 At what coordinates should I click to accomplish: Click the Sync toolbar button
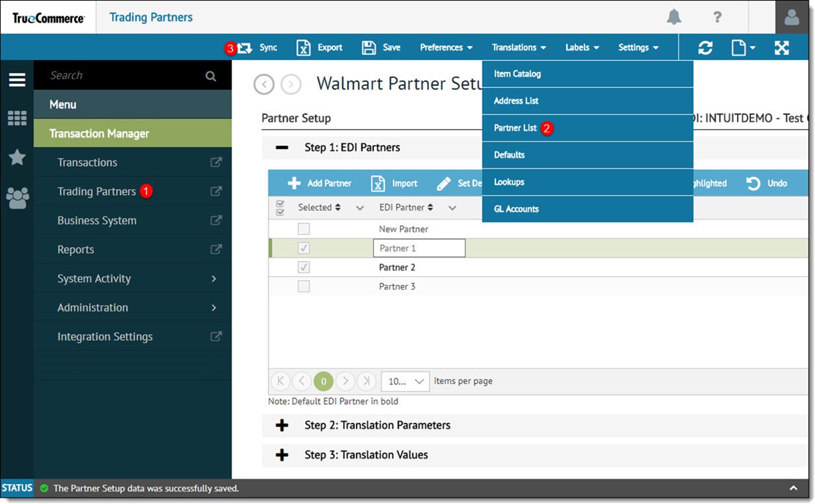(258, 47)
